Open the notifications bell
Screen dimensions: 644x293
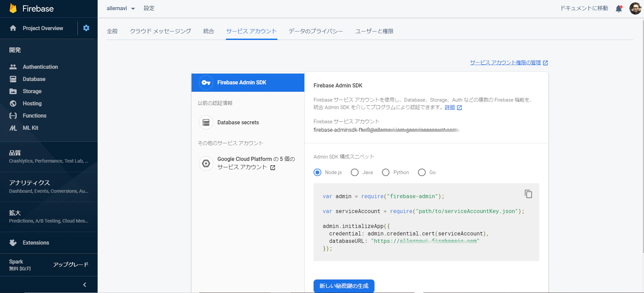(x=619, y=8)
